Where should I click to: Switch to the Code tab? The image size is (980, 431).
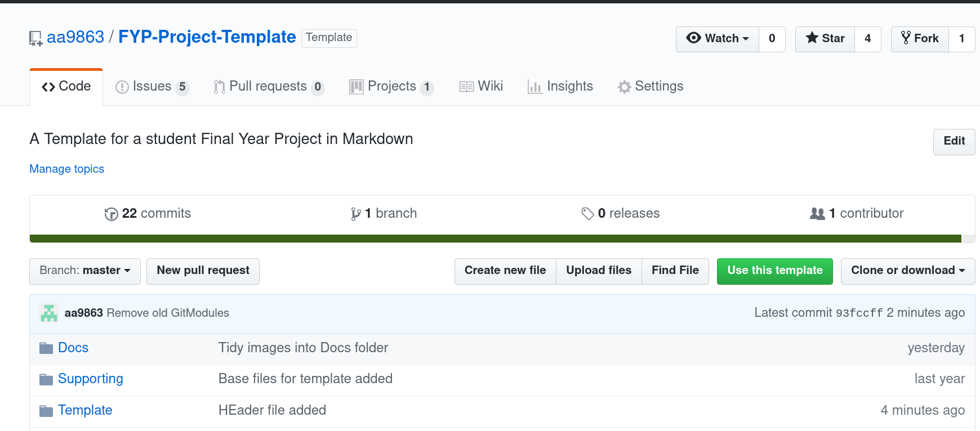tap(66, 87)
